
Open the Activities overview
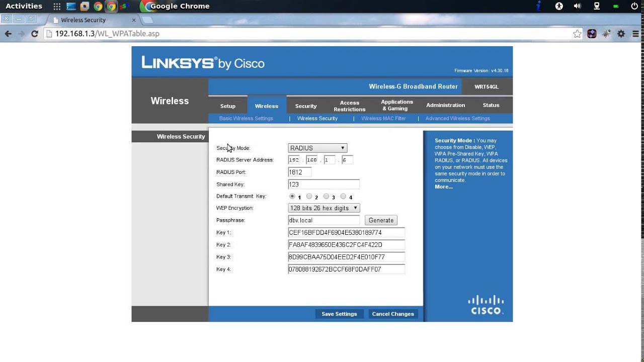24,7
